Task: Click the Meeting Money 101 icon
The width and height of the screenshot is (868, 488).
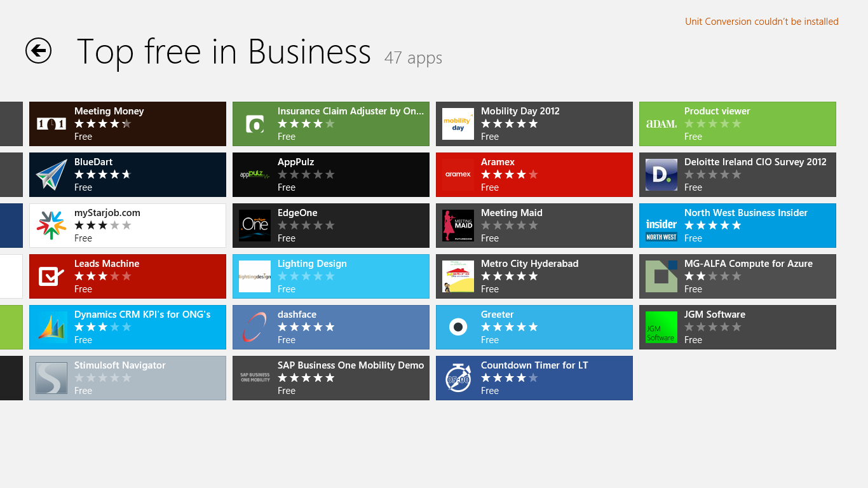Action: [51, 124]
